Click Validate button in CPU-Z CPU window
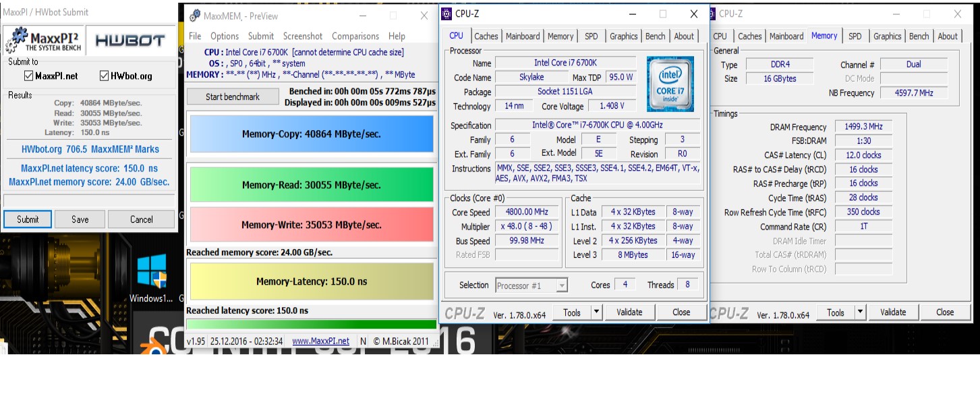980x411 pixels. click(629, 312)
